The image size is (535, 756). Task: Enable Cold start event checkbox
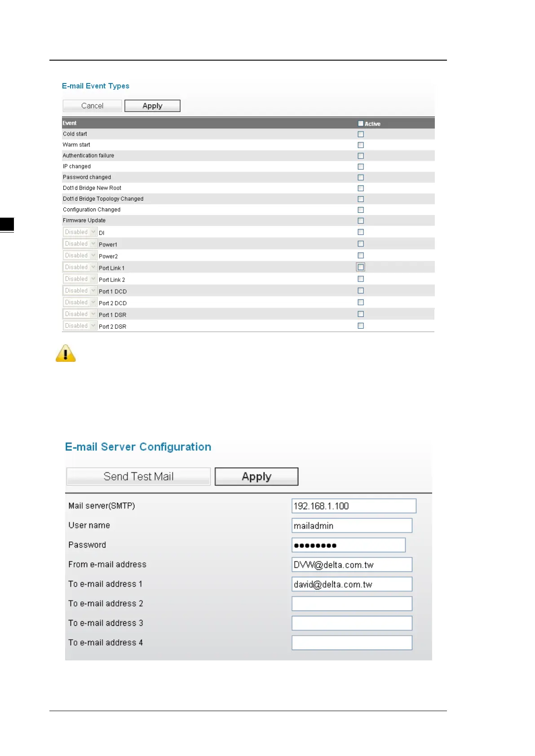pyautogui.click(x=361, y=134)
